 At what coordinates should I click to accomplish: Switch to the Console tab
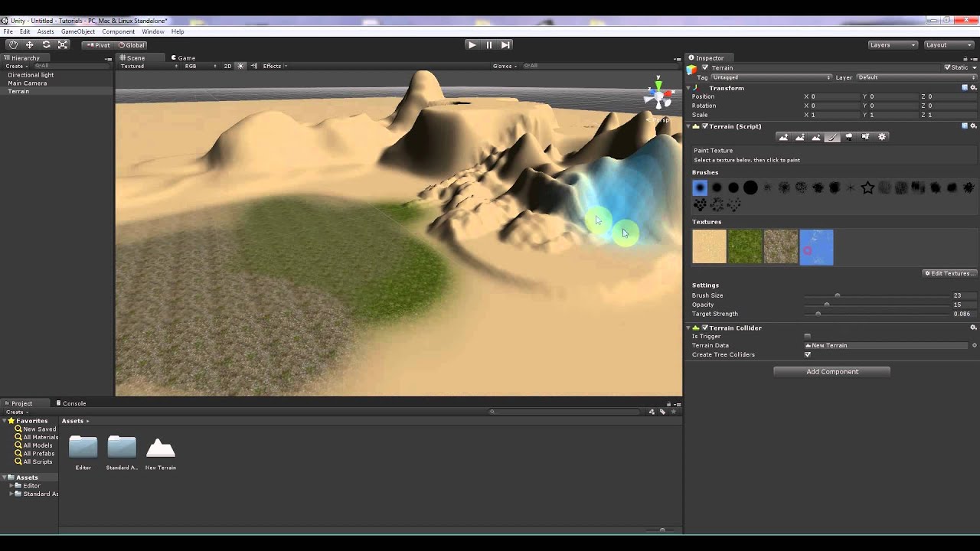tap(71, 403)
